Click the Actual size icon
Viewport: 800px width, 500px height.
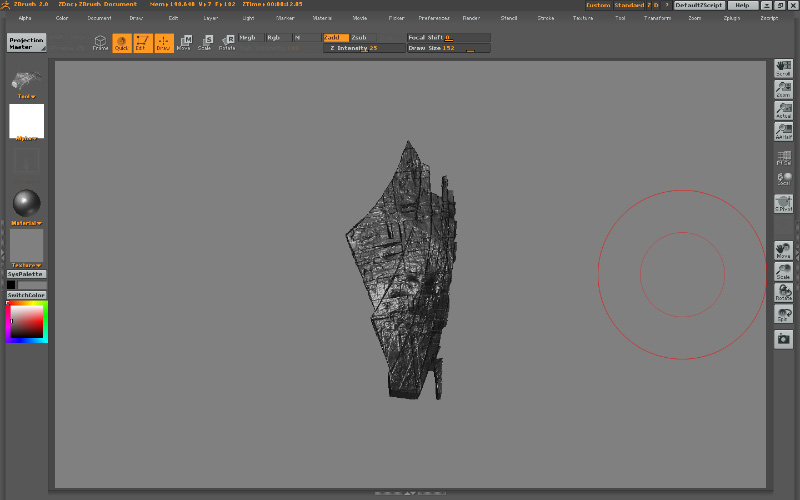point(784,111)
